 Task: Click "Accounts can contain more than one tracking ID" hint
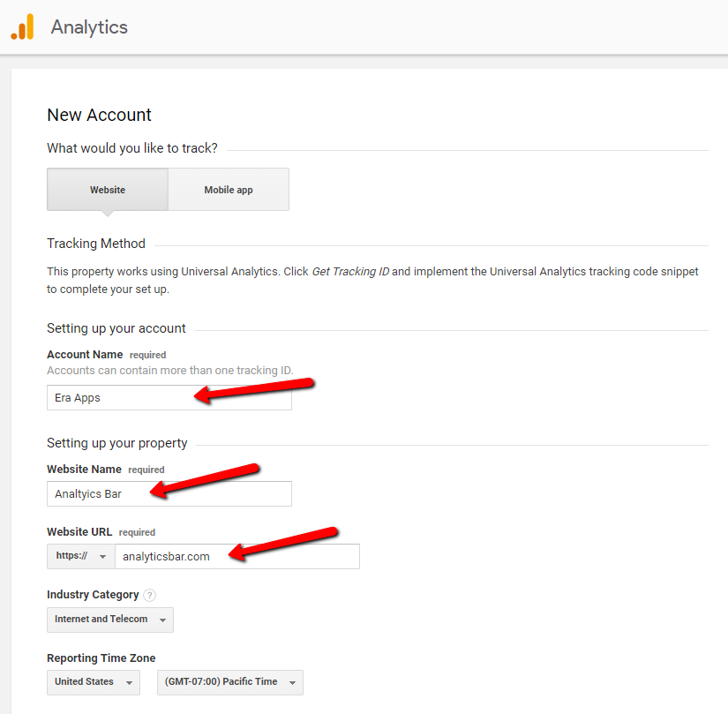[x=170, y=371]
